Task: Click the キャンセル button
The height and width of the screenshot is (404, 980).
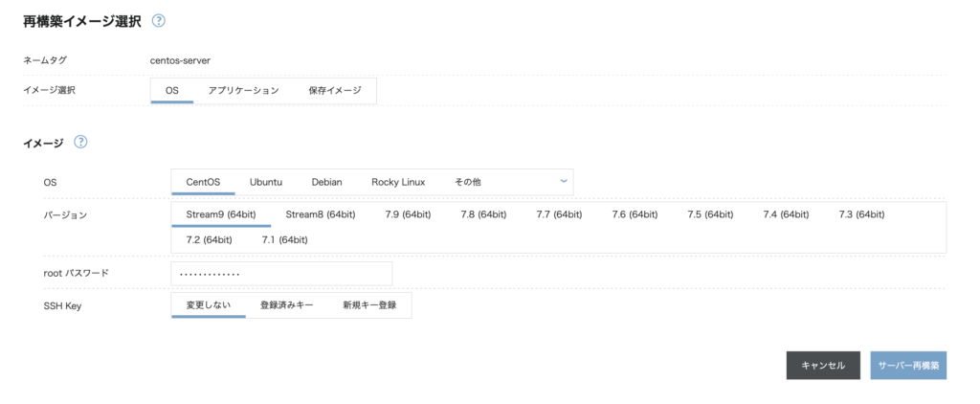Action: pos(823,365)
